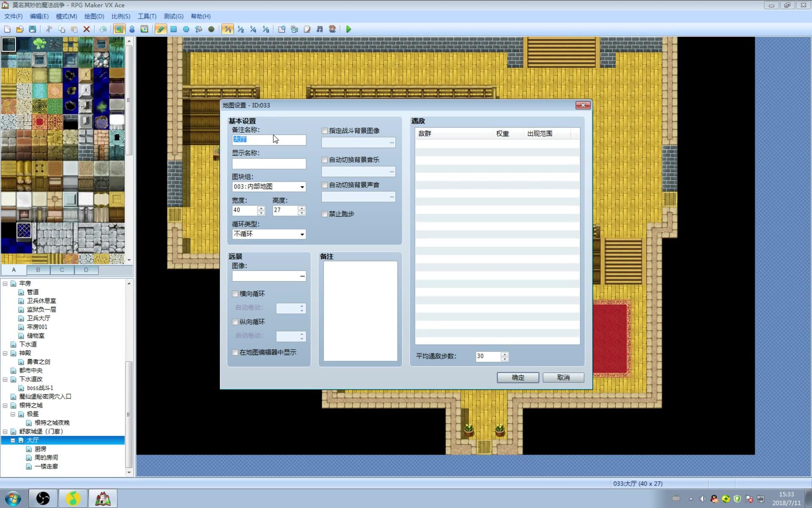Screen dimensions: 812x508
Task: Open the 工具(T) menu
Action: coord(147,16)
